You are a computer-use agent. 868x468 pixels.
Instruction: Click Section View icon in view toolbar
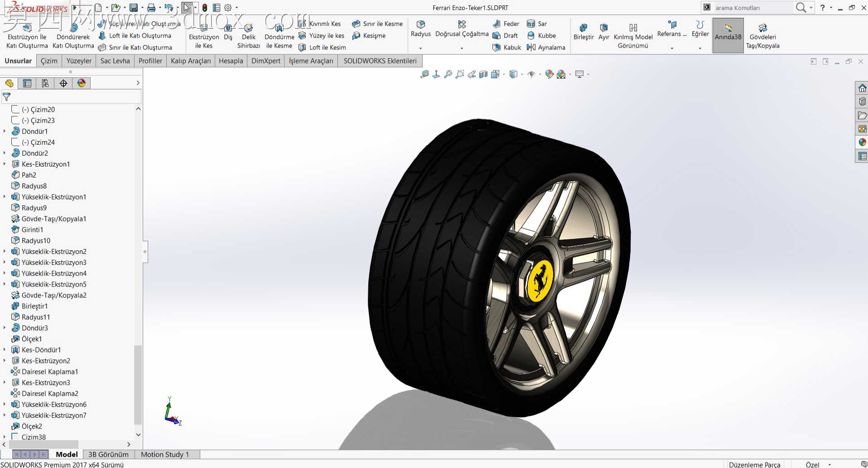483,74
